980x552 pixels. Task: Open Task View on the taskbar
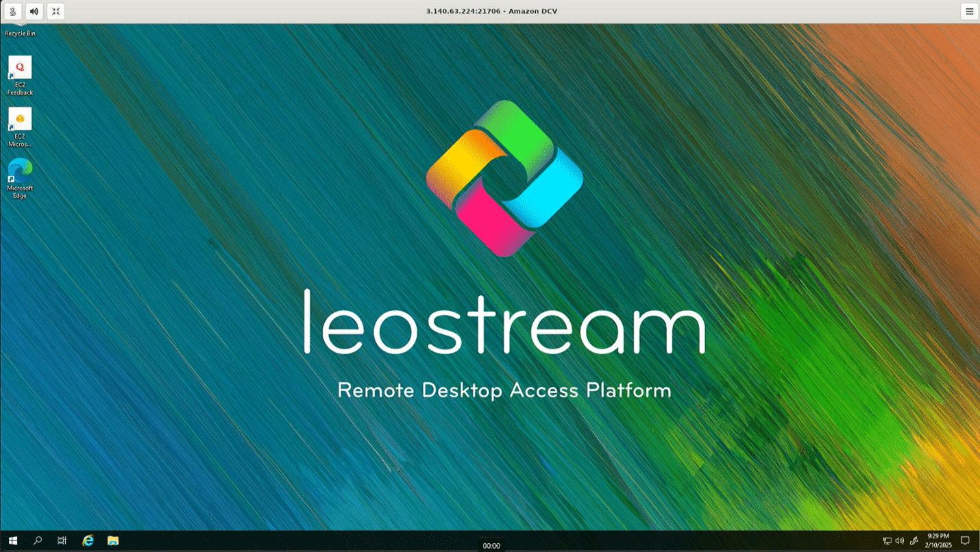point(62,541)
